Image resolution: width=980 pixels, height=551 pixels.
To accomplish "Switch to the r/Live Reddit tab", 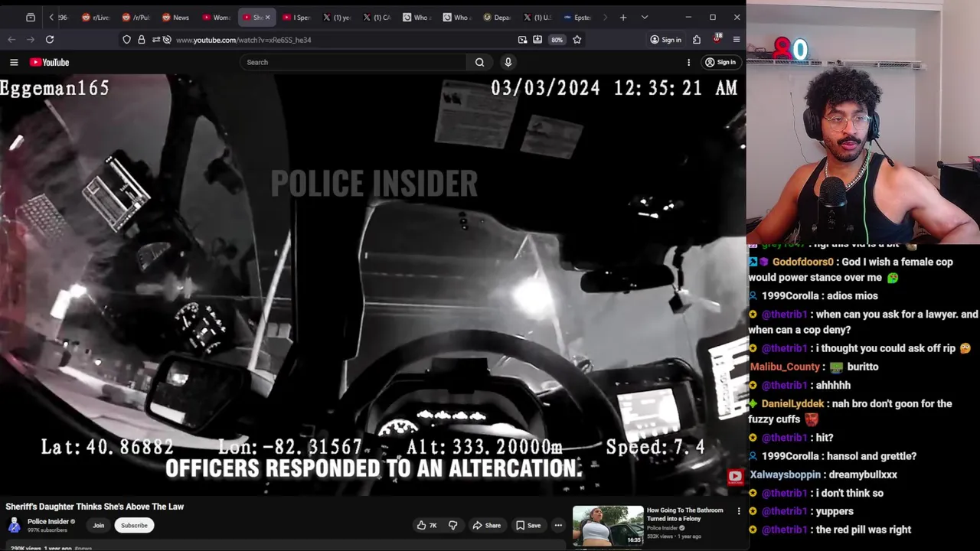I will coord(96,17).
